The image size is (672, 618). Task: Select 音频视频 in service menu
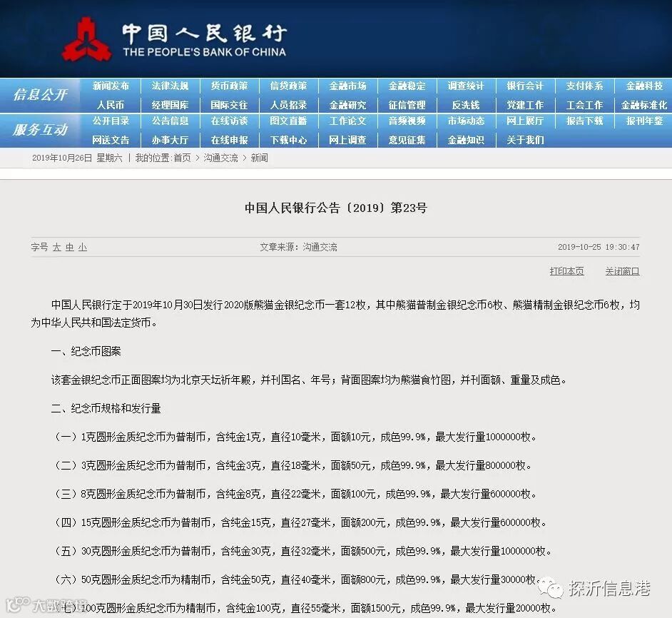[407, 121]
